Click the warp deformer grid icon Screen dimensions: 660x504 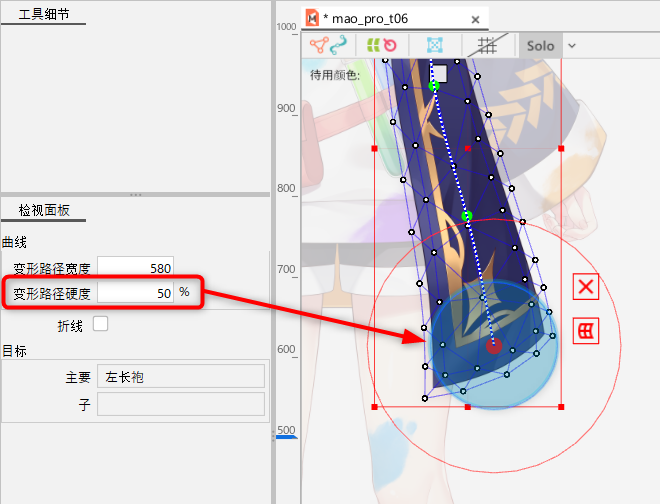click(435, 45)
